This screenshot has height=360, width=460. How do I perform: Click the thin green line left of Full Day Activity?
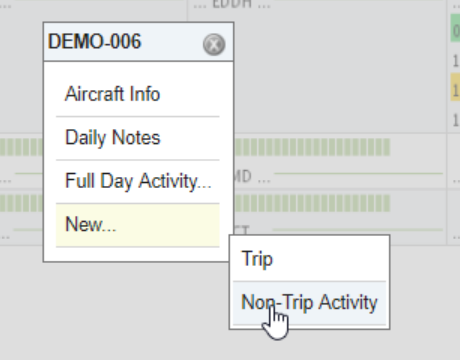pyautogui.click(x=29, y=174)
